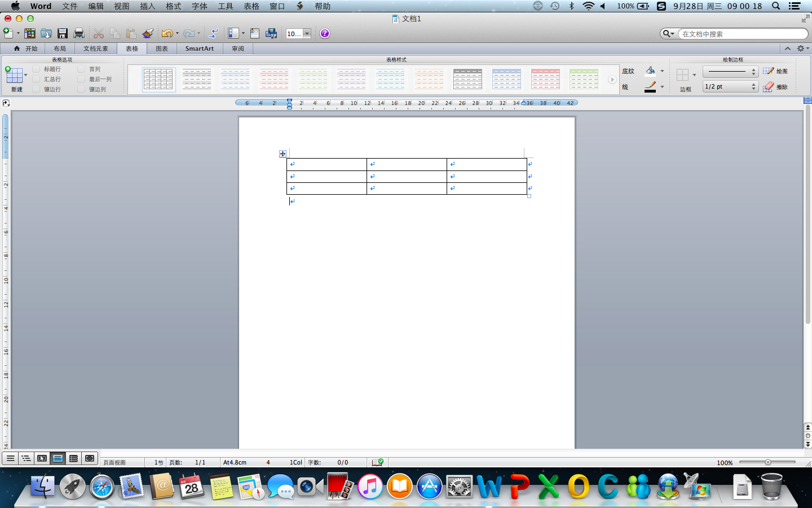
Task: Switch to Notebook layout view icon
Action: coord(73,458)
